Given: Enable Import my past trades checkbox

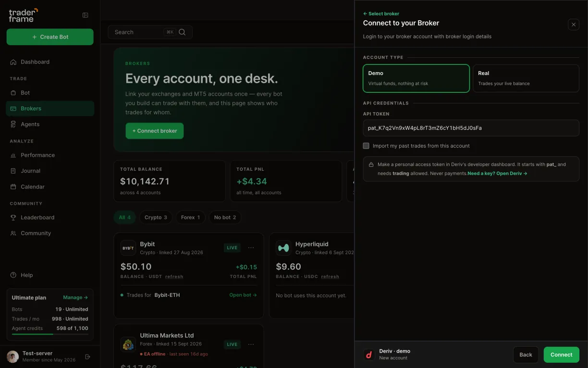Looking at the screenshot, I should click(x=366, y=146).
